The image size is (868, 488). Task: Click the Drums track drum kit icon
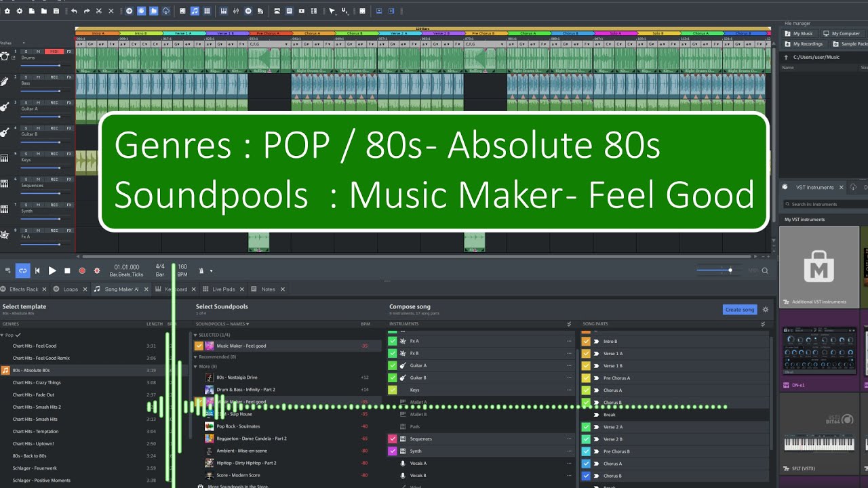tap(5, 58)
